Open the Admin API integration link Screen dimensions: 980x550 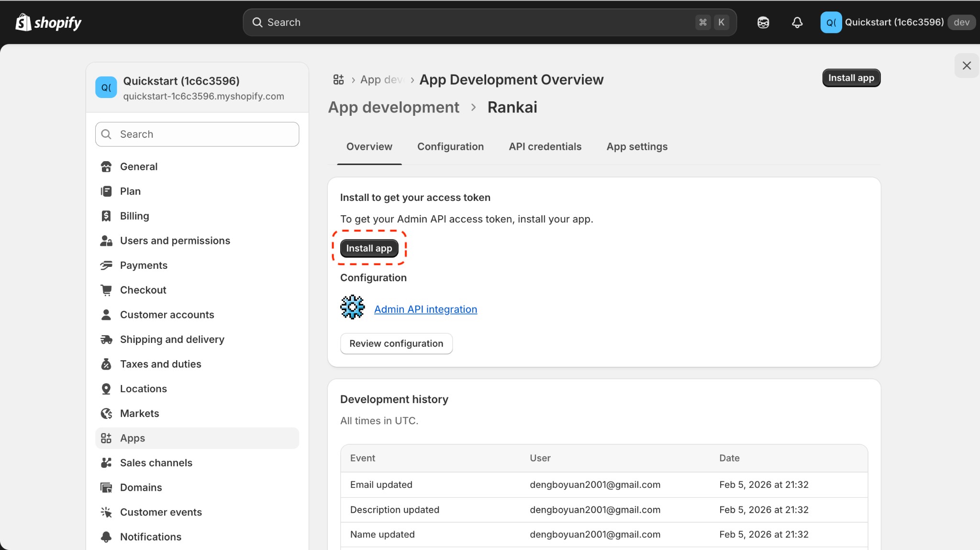click(x=425, y=309)
